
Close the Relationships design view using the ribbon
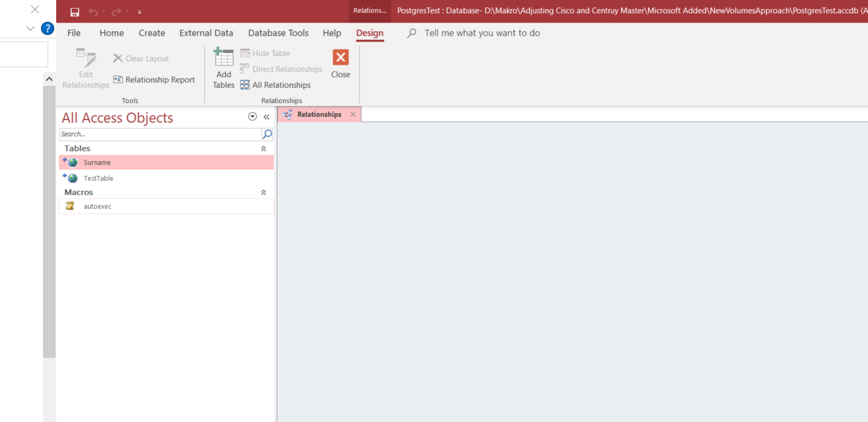point(340,64)
